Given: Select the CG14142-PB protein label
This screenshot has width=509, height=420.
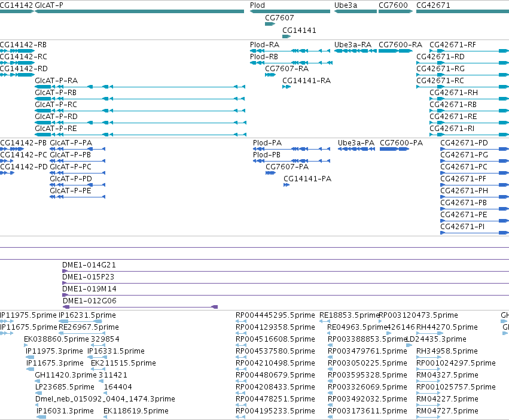Looking at the screenshot, I should click(23, 142).
